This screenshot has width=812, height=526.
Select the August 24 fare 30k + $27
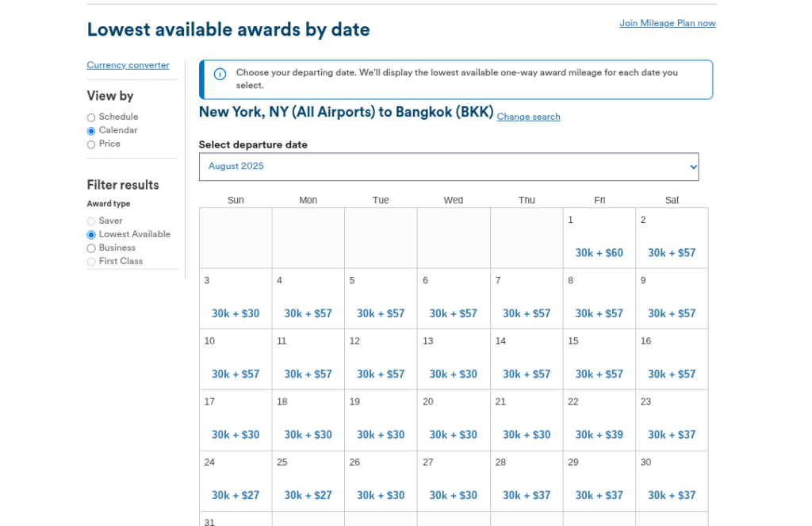coord(236,495)
